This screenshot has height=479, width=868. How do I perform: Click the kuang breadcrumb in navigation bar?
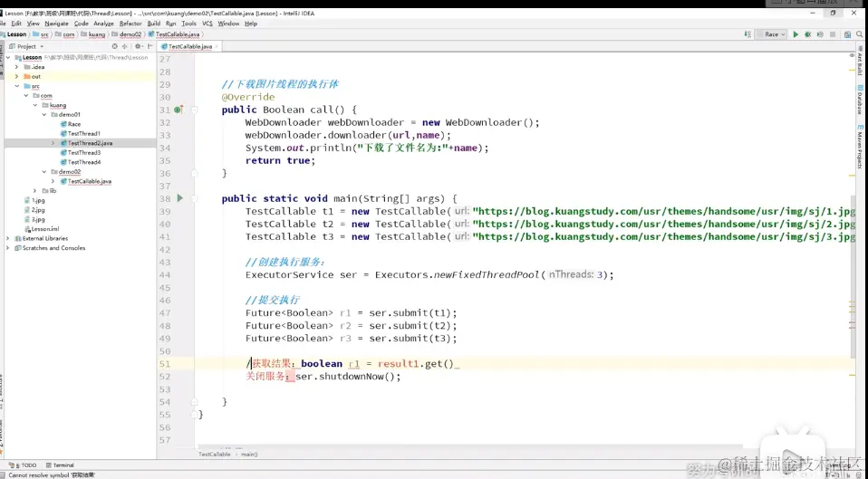coord(92,34)
